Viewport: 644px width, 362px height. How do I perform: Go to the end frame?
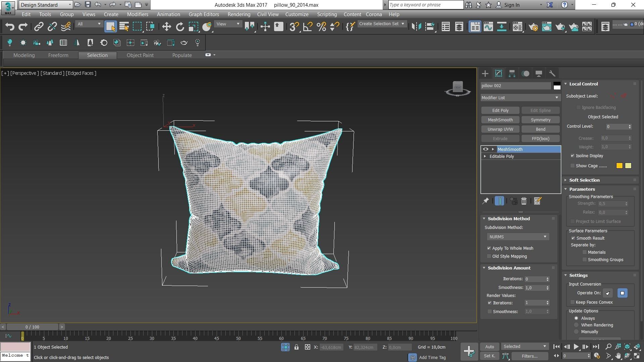[x=596, y=347]
